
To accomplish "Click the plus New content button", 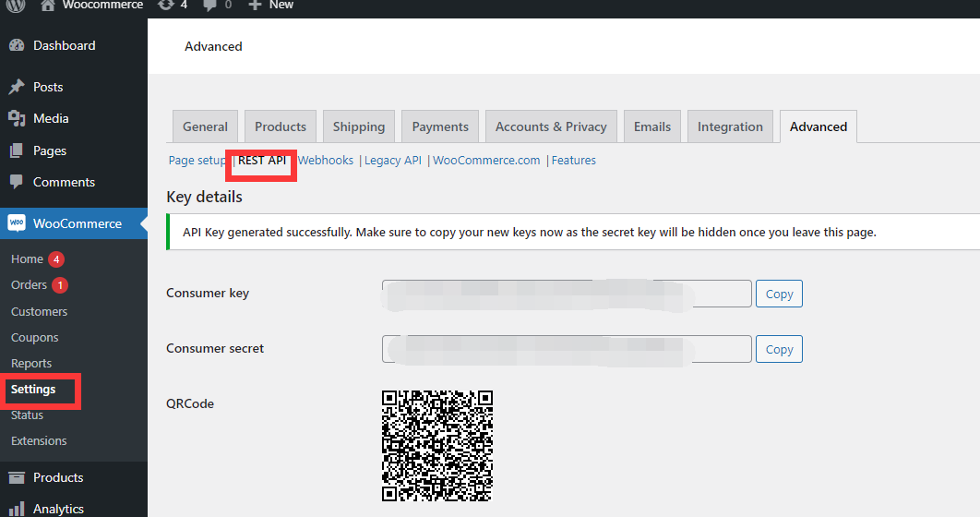I will 271,5.
